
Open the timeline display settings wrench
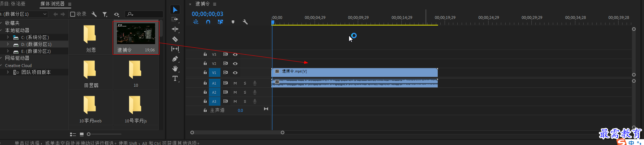[x=245, y=22]
